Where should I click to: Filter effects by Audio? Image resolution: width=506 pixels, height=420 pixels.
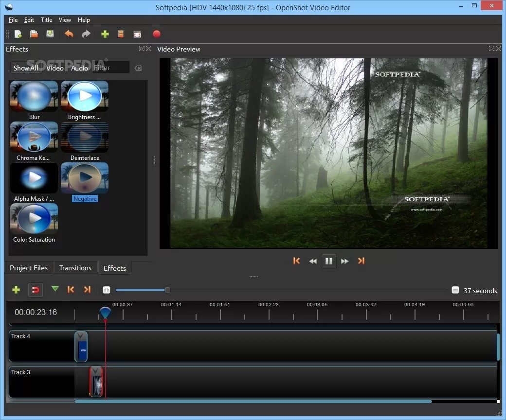(x=79, y=68)
